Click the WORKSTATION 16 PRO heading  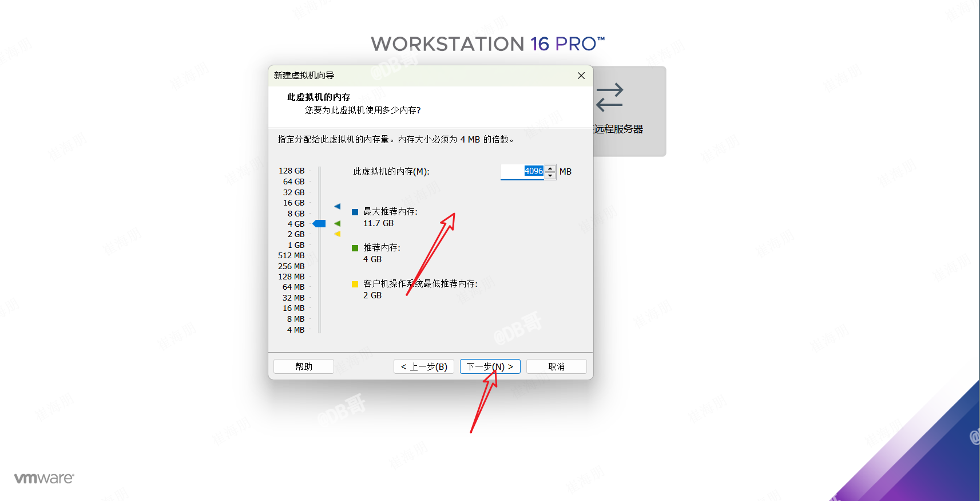488,44
